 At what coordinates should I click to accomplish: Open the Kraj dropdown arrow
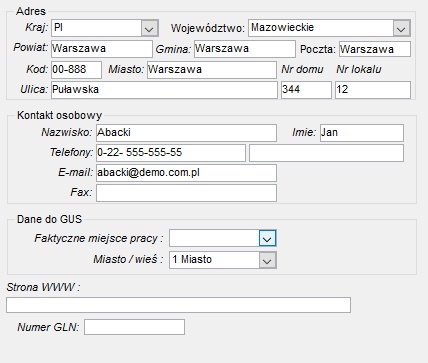pyautogui.click(x=149, y=28)
